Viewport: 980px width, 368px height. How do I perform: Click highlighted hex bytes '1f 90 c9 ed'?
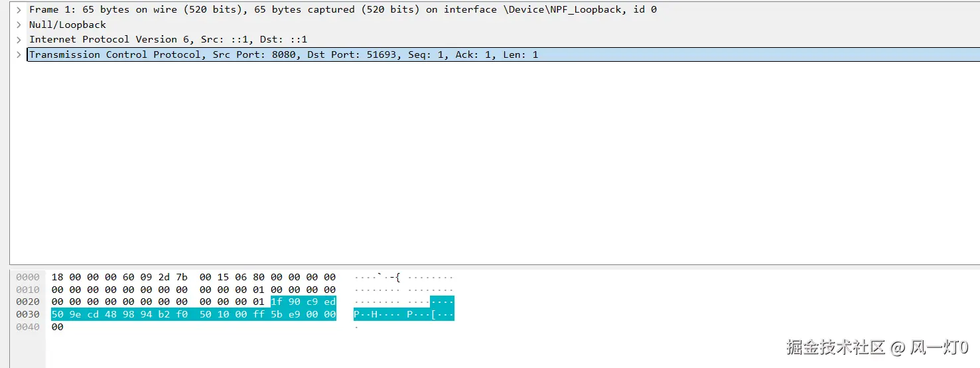303,302
